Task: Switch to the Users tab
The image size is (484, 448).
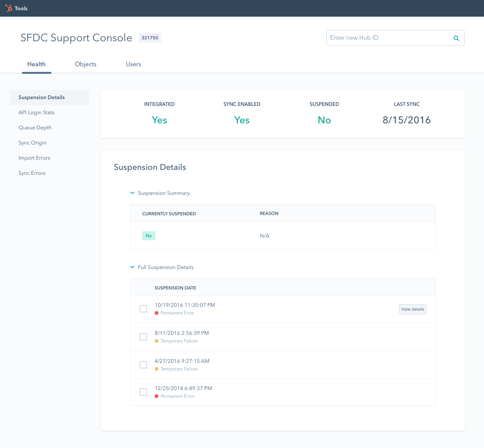Action: tap(133, 64)
